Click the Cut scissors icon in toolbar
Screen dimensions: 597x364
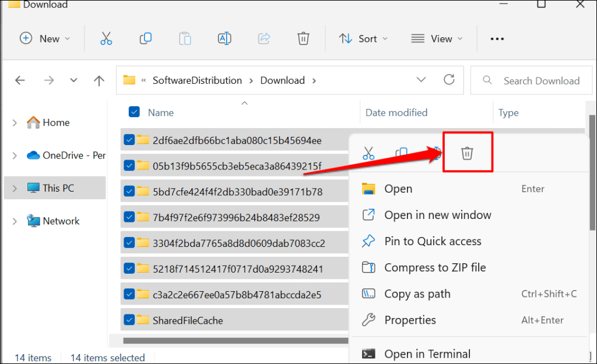click(106, 38)
